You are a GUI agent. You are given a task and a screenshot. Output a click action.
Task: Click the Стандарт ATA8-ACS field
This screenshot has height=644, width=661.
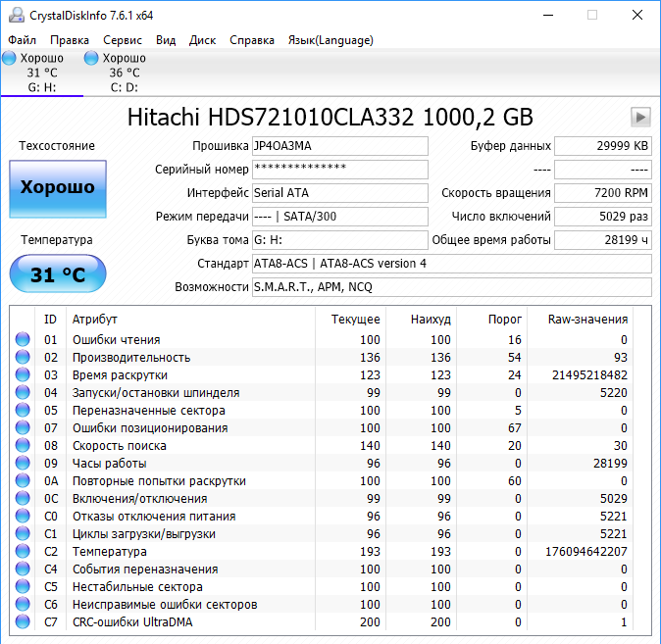tap(452, 264)
